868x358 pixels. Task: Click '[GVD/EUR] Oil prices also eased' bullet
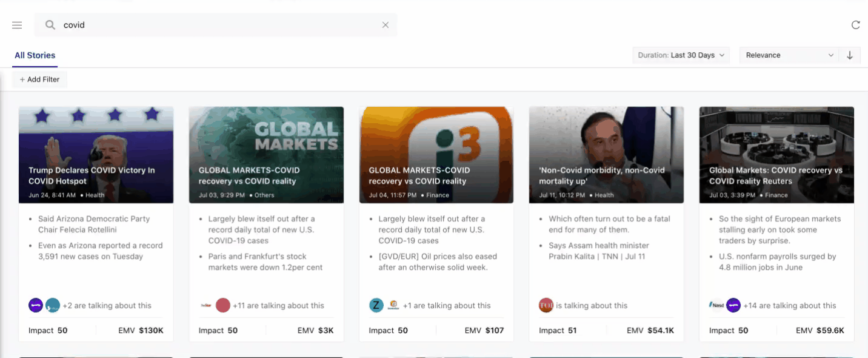[x=438, y=262]
